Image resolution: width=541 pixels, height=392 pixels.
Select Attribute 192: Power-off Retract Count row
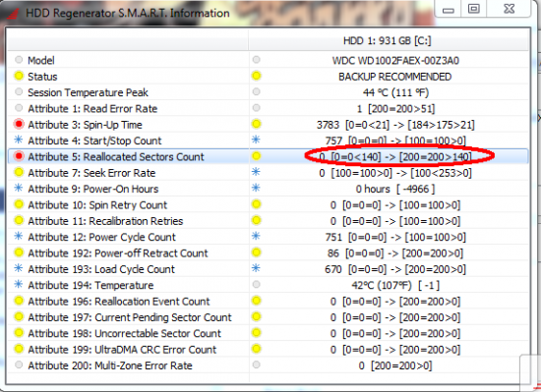point(269,253)
